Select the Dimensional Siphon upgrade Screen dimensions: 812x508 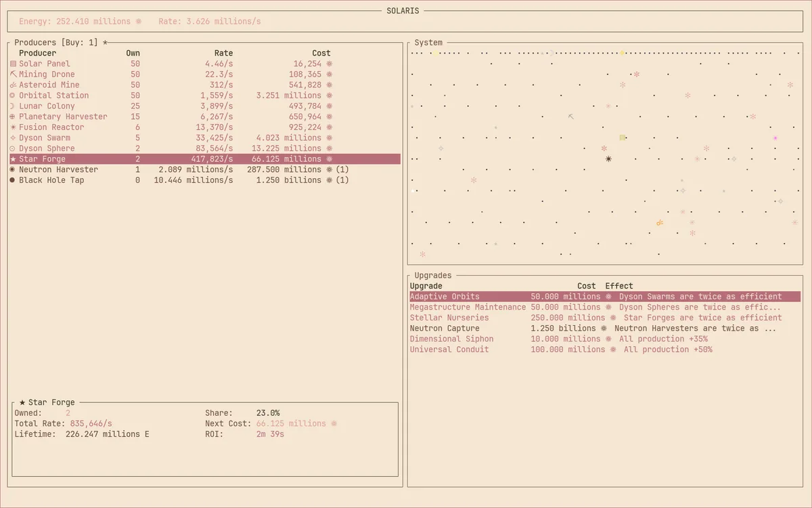click(x=605, y=339)
